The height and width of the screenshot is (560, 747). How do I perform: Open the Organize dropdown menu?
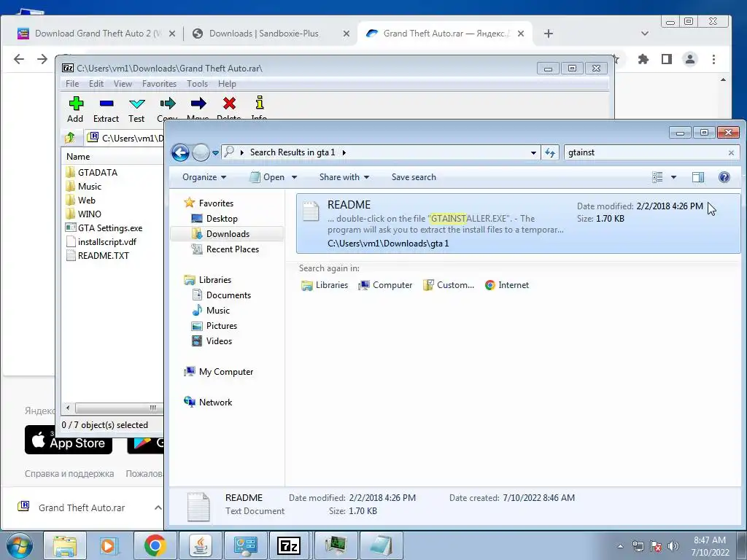(x=204, y=177)
